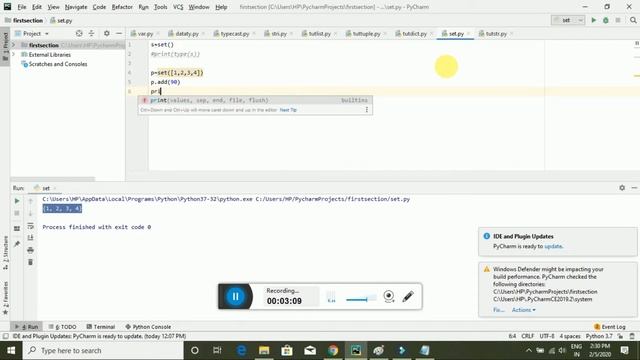
Task: Expand External Libraries node
Action: point(13,54)
